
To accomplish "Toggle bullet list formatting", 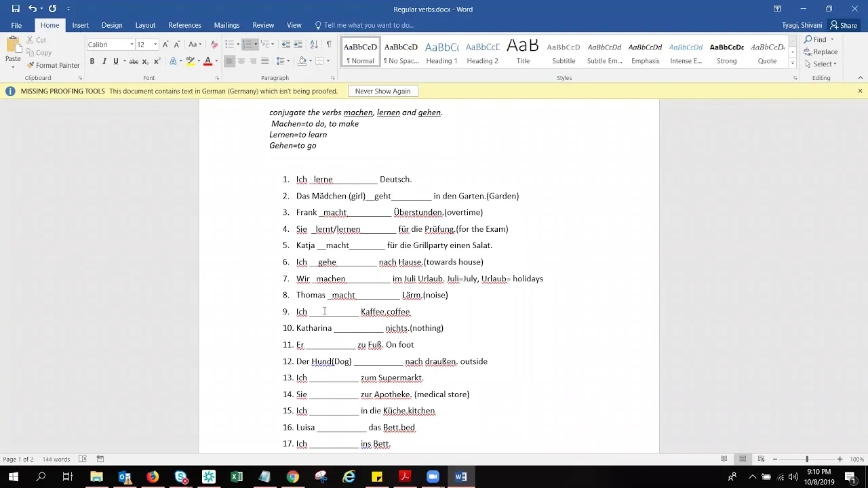I will coord(229,44).
